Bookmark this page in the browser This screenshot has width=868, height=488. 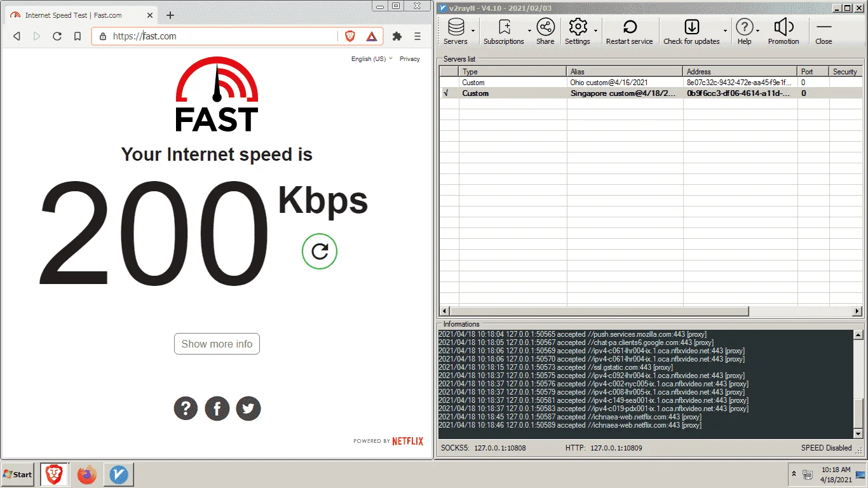pyautogui.click(x=78, y=36)
